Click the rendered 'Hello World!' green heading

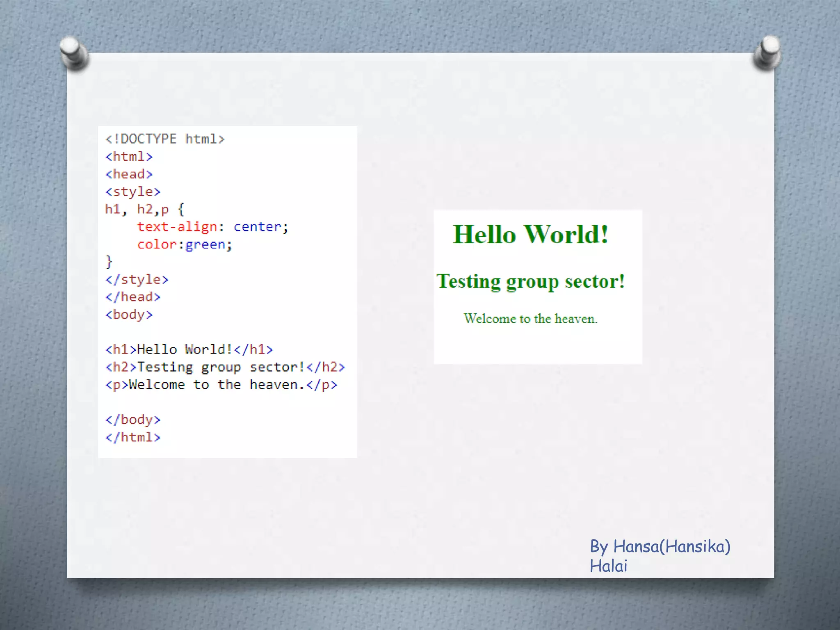pyautogui.click(x=530, y=235)
